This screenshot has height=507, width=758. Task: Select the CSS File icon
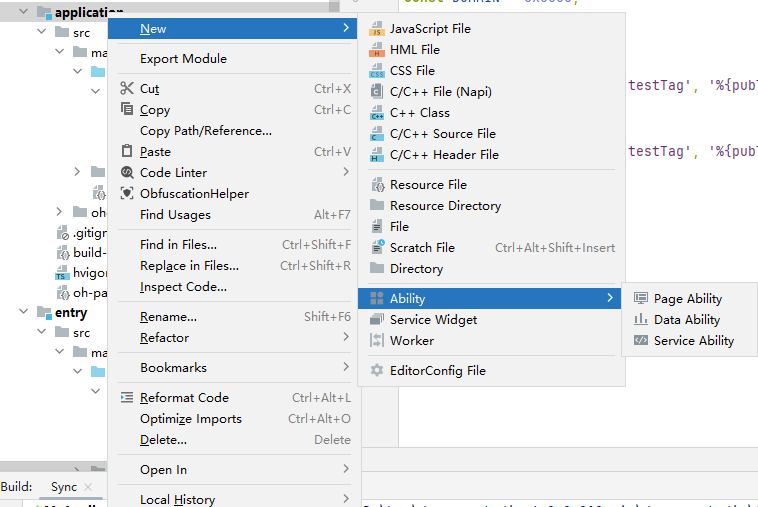pyautogui.click(x=377, y=71)
